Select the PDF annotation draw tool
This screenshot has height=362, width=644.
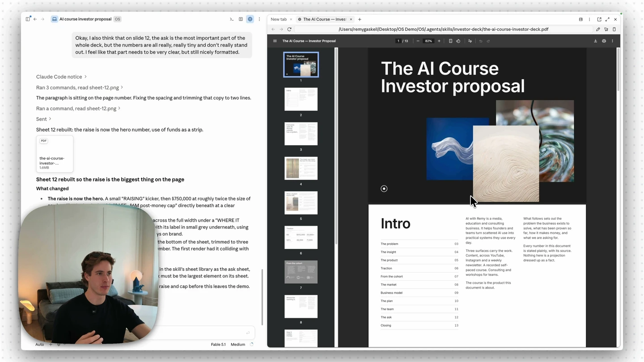(x=470, y=41)
